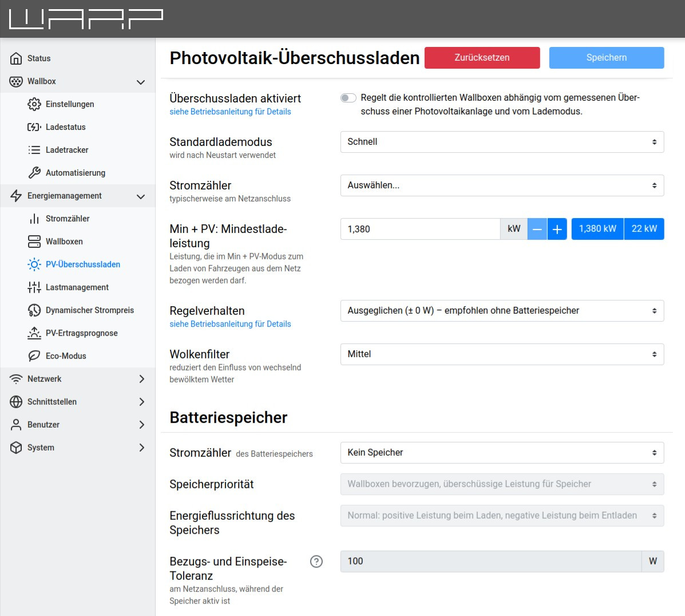
Task: Open Ladetracker list icon
Action: (x=34, y=150)
